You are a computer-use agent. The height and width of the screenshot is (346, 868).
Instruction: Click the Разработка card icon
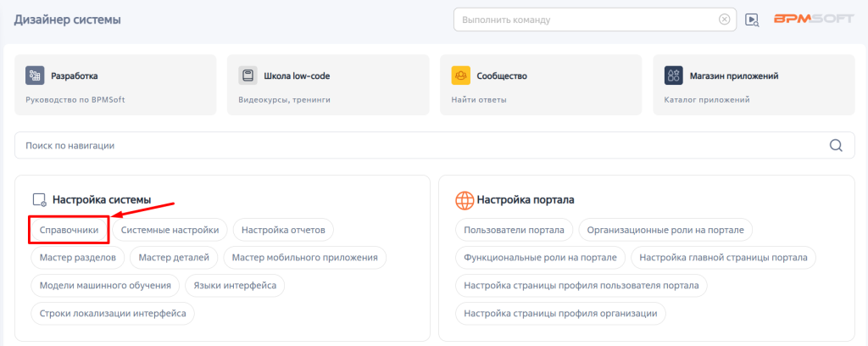35,75
